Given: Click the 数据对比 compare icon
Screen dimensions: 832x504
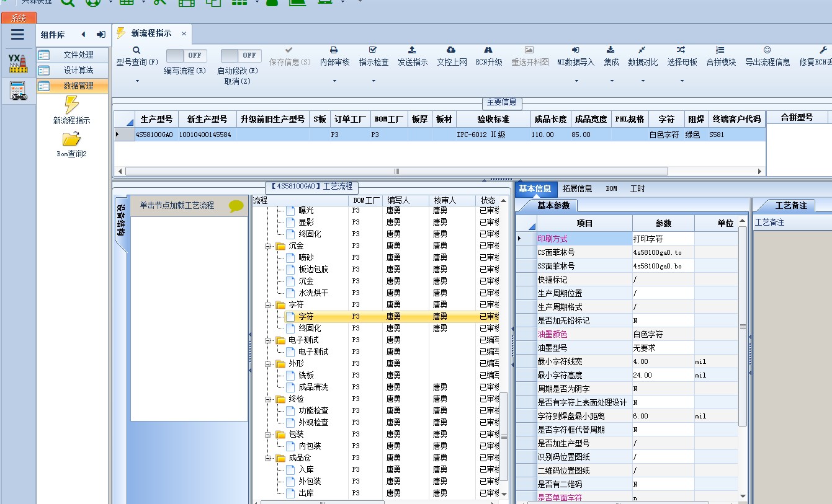Looking at the screenshot, I should coord(642,50).
